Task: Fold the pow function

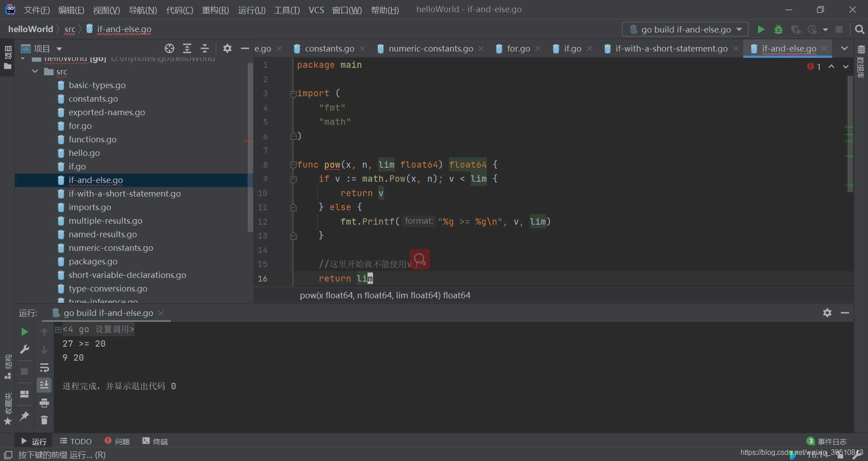Action: pyautogui.click(x=293, y=165)
